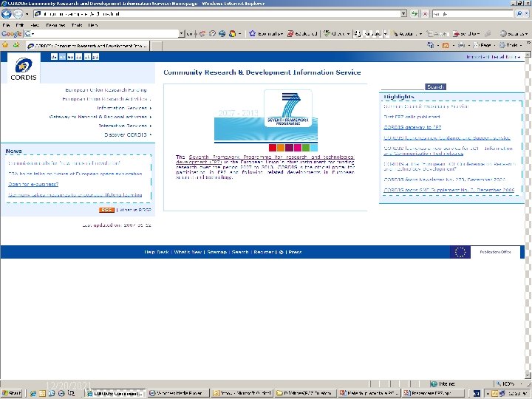Expand the Information Services navigation item
The image size is (532, 399).
[x=124, y=108]
